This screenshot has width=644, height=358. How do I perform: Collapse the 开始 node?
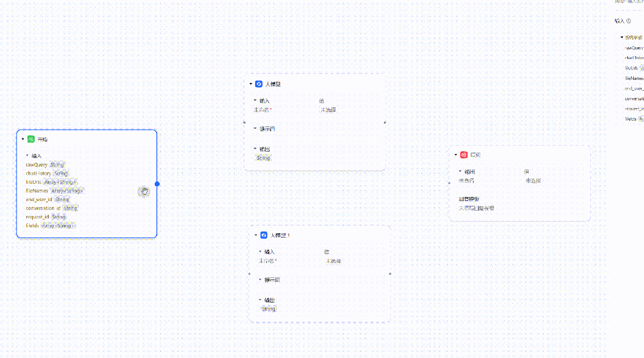[23, 139]
